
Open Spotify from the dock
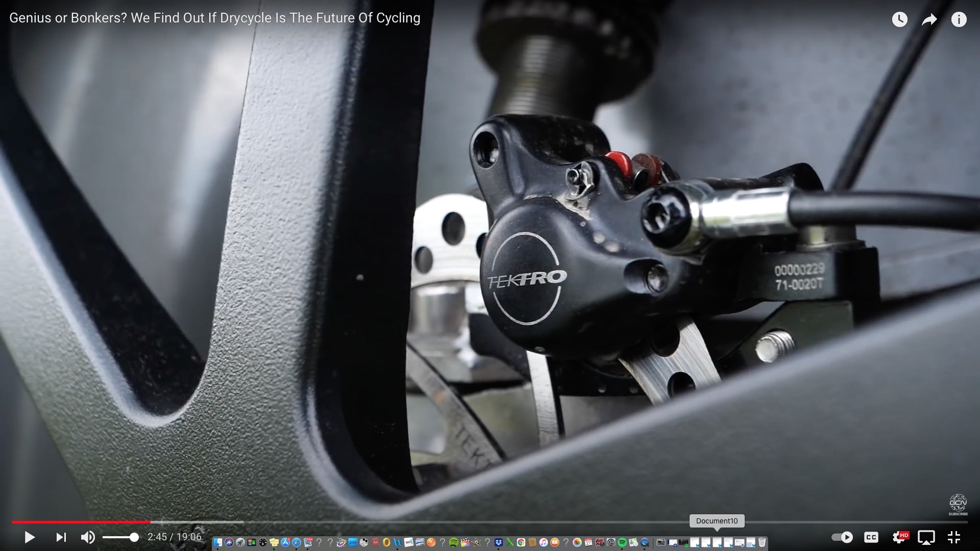[622, 543]
